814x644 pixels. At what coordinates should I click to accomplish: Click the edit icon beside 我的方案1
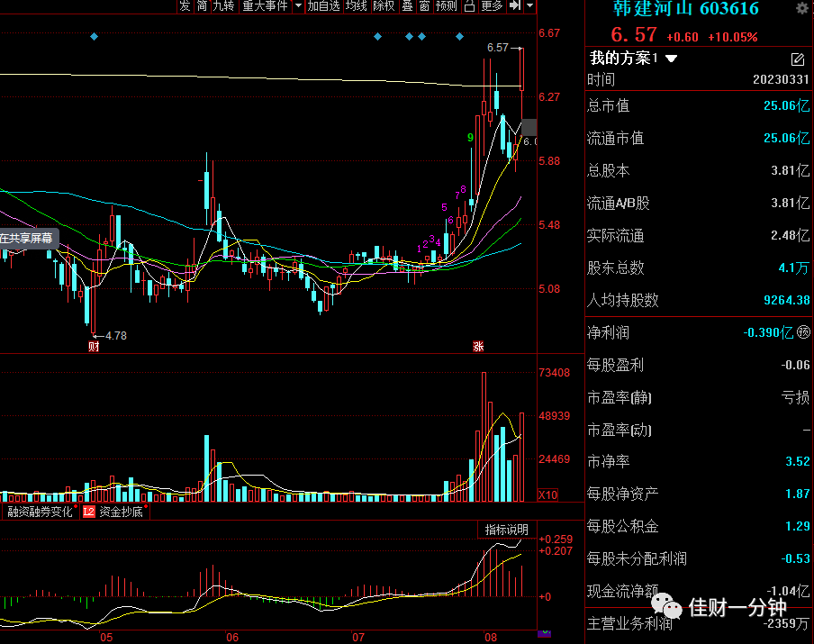pyautogui.click(x=798, y=59)
